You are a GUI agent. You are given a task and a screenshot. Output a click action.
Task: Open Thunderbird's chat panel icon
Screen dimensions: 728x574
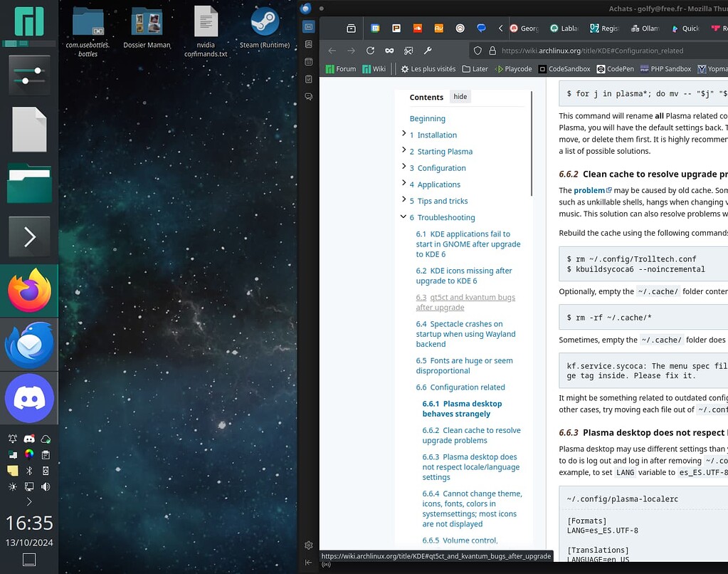tap(308, 97)
